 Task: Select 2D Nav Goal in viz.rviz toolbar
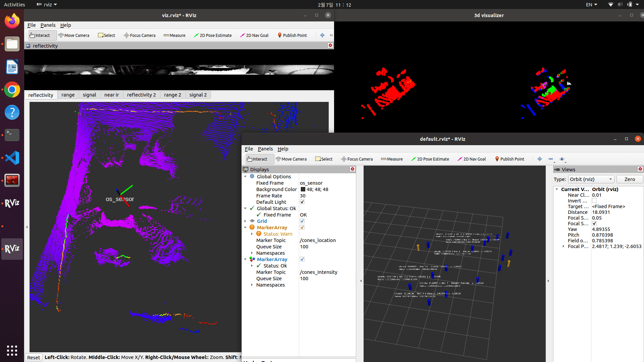pos(254,35)
